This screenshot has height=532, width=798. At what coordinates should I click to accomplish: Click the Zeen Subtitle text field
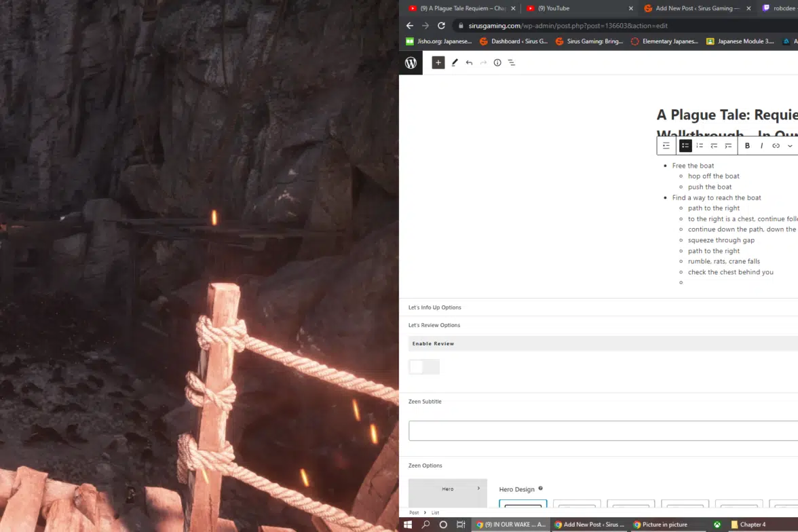[x=603, y=431]
